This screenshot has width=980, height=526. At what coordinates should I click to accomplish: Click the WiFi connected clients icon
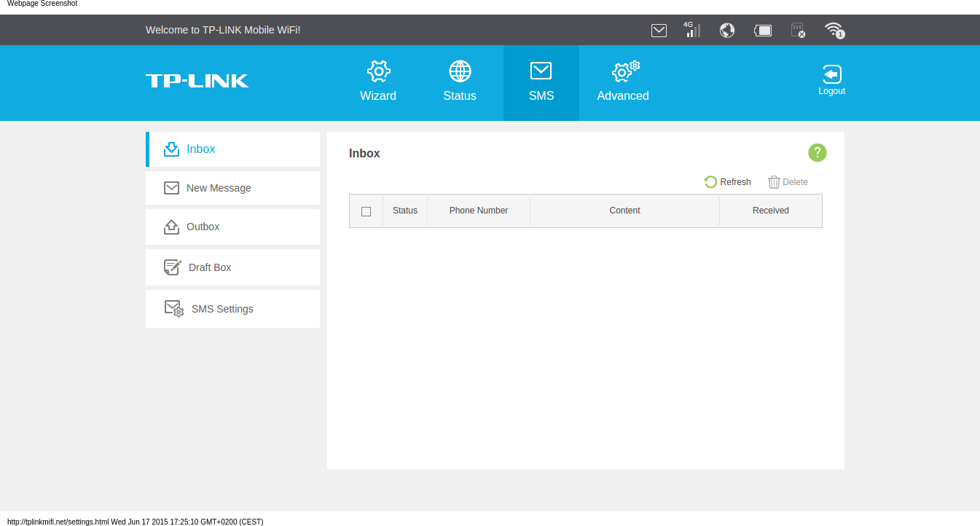click(834, 31)
